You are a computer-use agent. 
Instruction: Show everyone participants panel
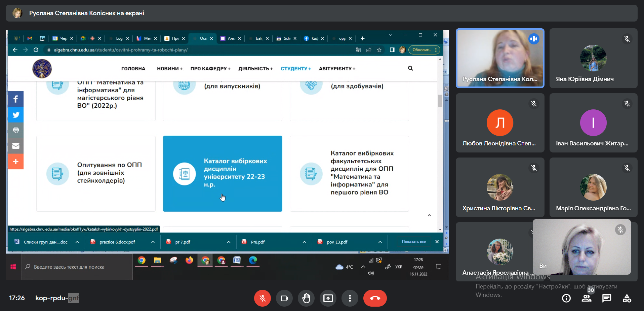587,298
